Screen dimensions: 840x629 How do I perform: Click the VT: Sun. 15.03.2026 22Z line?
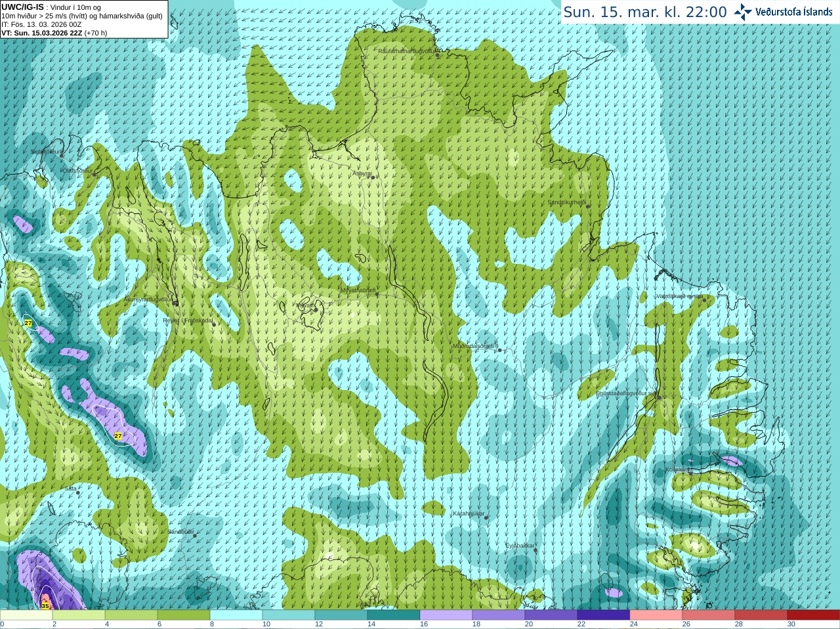(x=54, y=33)
